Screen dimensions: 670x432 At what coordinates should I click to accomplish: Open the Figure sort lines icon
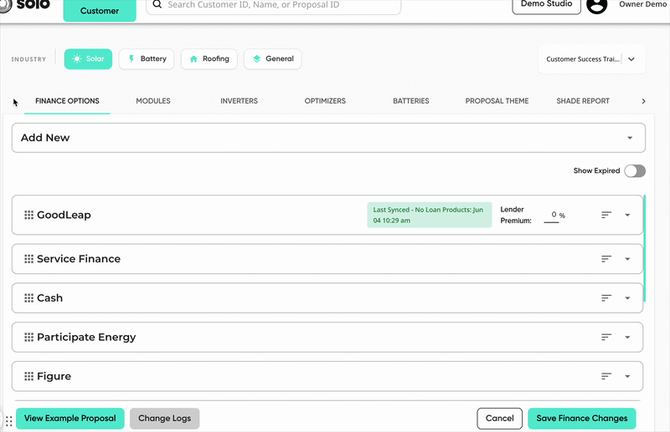pyautogui.click(x=606, y=376)
